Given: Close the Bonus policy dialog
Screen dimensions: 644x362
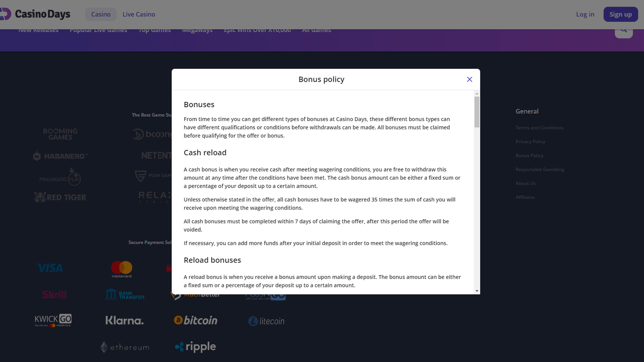Looking at the screenshot, I should coord(470,79).
